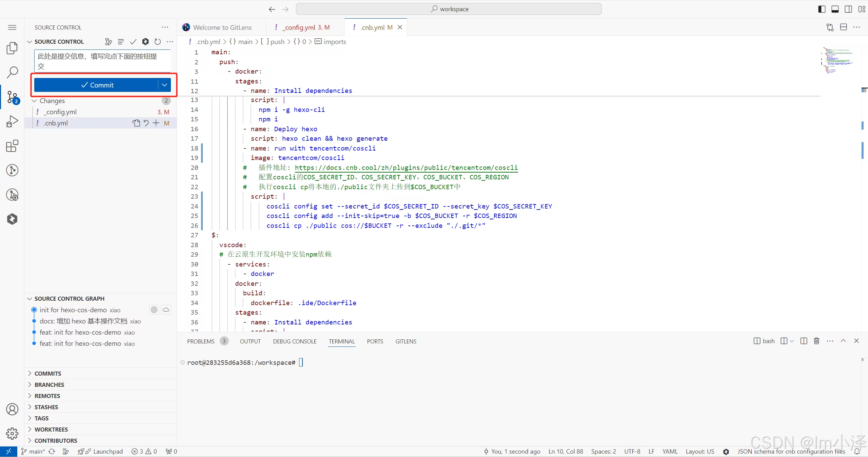
Task: Open the launch profile dropdown next to split terminal
Action: tap(792, 341)
